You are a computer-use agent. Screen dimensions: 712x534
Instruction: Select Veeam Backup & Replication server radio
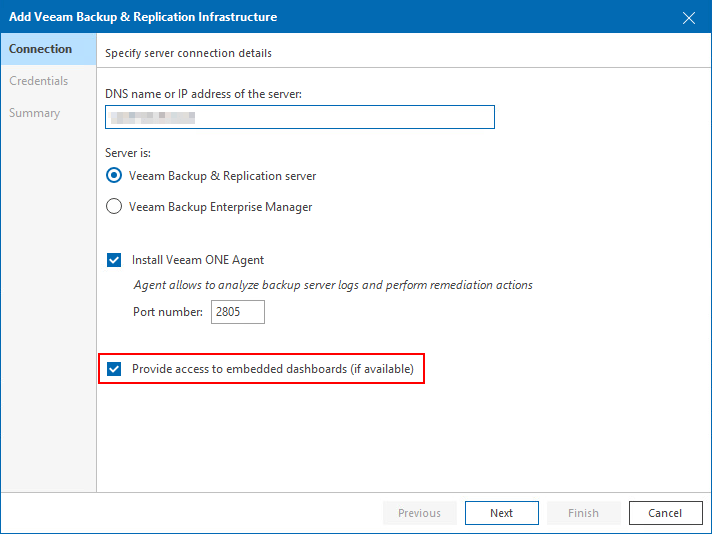coord(114,176)
